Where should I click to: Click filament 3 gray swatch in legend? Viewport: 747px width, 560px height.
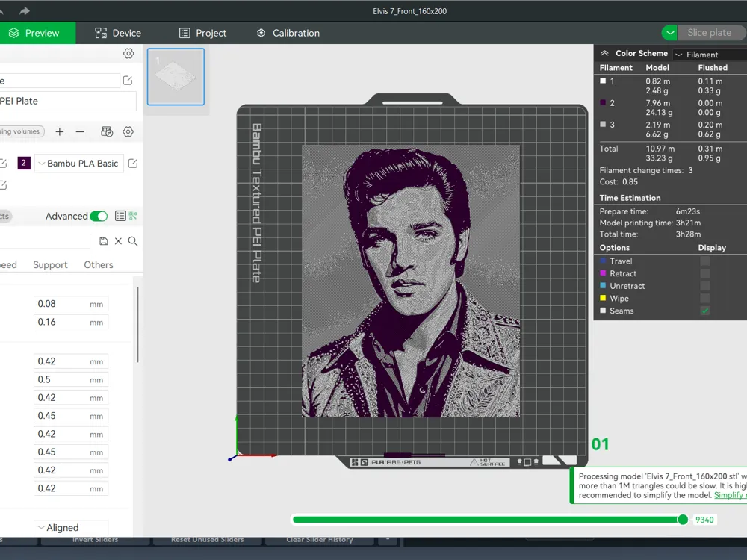(x=603, y=124)
